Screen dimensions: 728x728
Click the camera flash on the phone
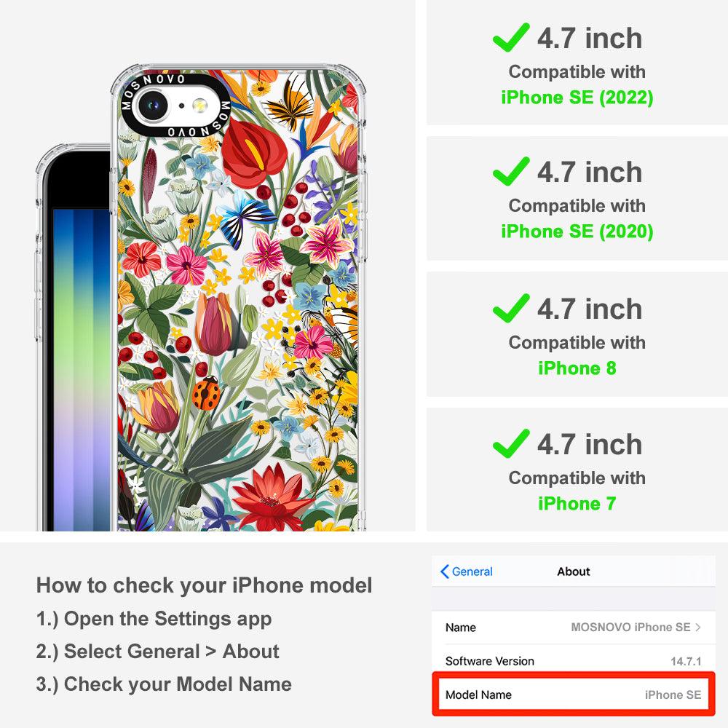(x=200, y=106)
